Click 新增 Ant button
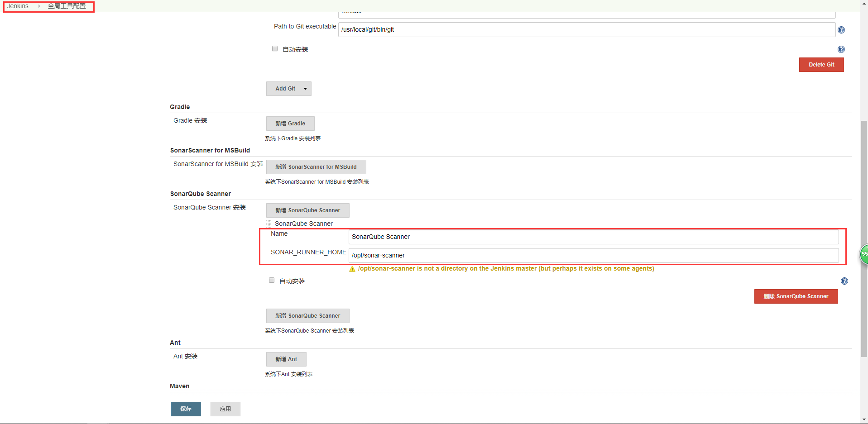Screen dimensions: 868x424 pyautogui.click(x=286, y=359)
